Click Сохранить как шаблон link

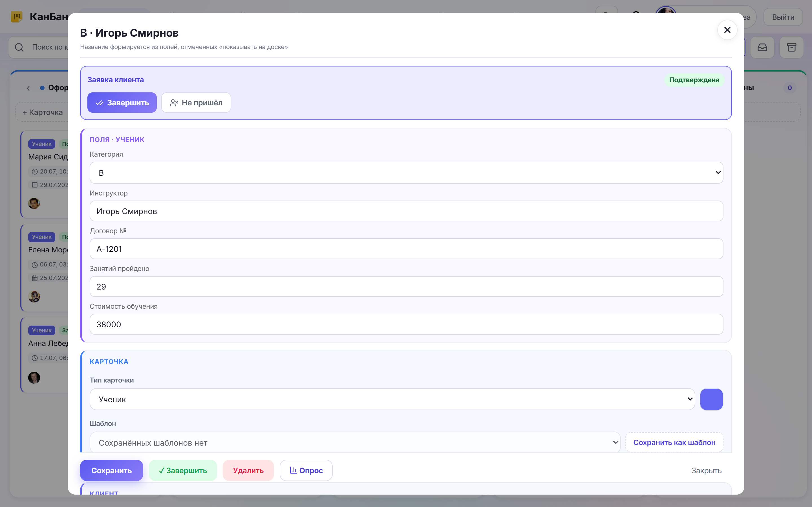coord(674,442)
